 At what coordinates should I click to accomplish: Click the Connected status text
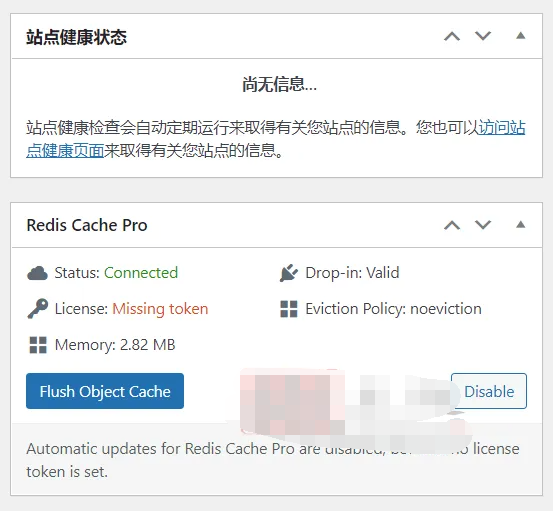(x=141, y=273)
